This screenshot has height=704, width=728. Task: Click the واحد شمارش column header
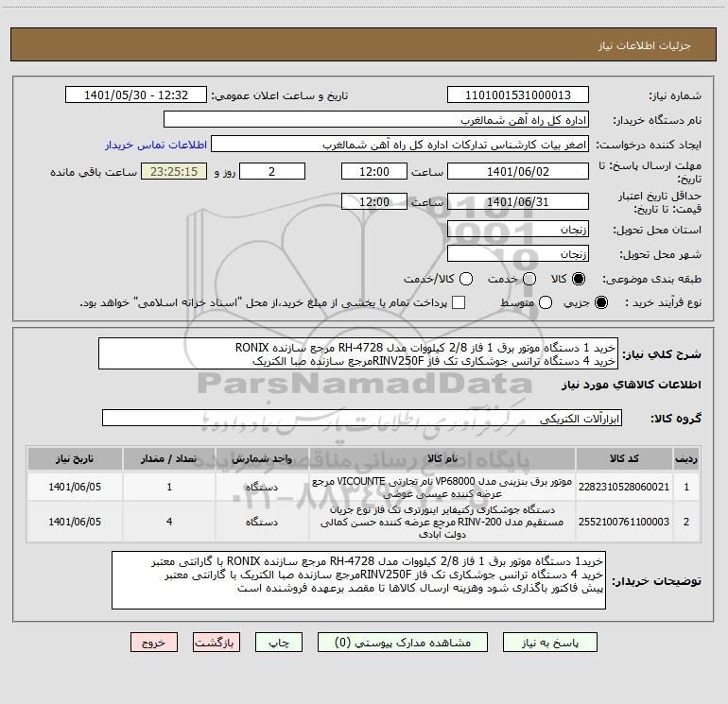coord(262,458)
